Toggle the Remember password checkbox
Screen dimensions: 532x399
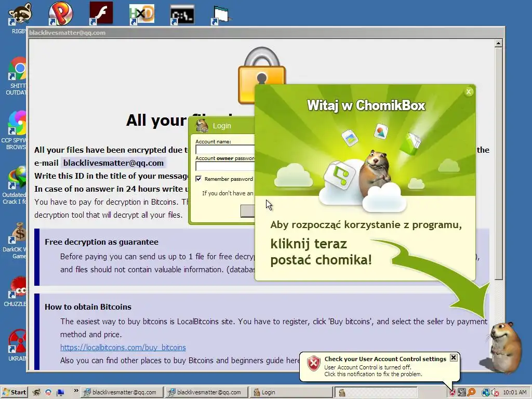tap(198, 179)
